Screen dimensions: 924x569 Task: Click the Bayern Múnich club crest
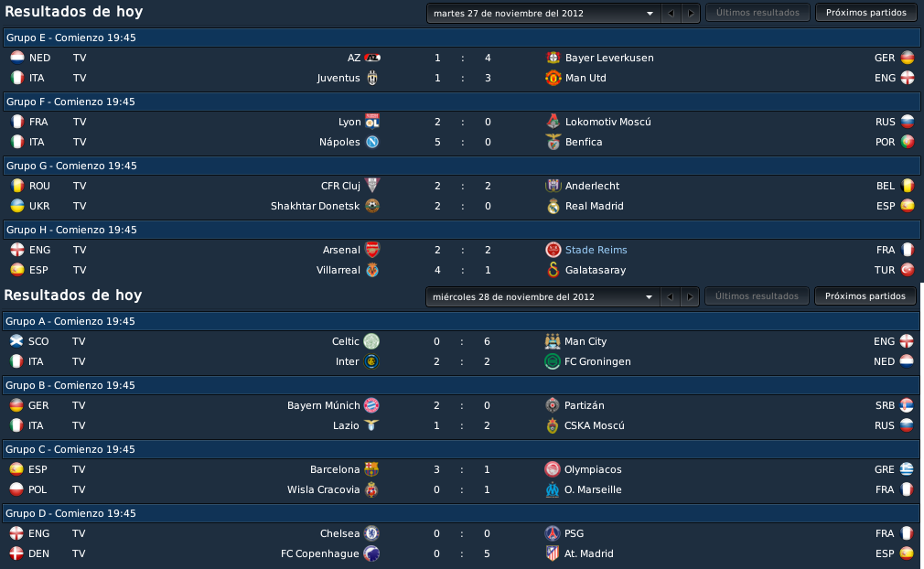[371, 405]
